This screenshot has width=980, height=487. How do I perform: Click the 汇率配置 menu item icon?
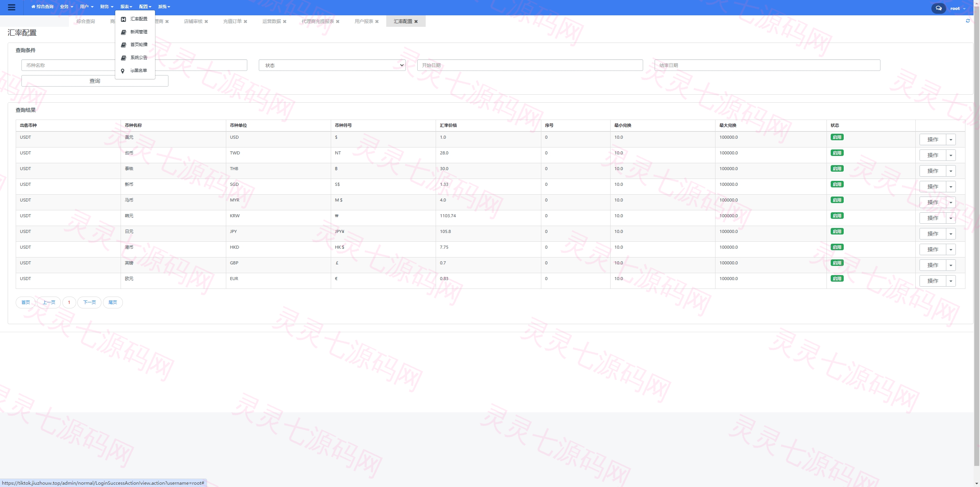(x=123, y=19)
